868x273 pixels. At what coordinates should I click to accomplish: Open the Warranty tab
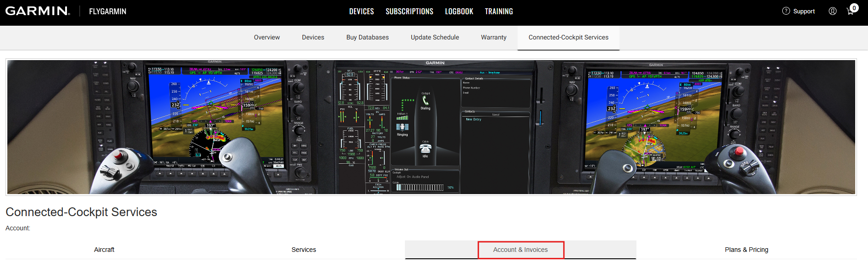(x=494, y=38)
